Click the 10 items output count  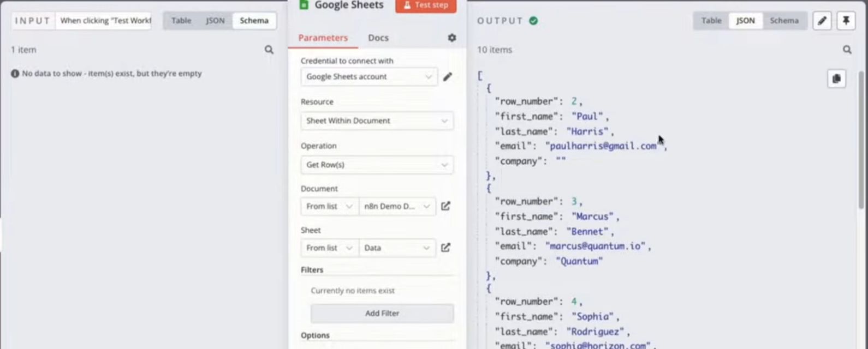[495, 50]
